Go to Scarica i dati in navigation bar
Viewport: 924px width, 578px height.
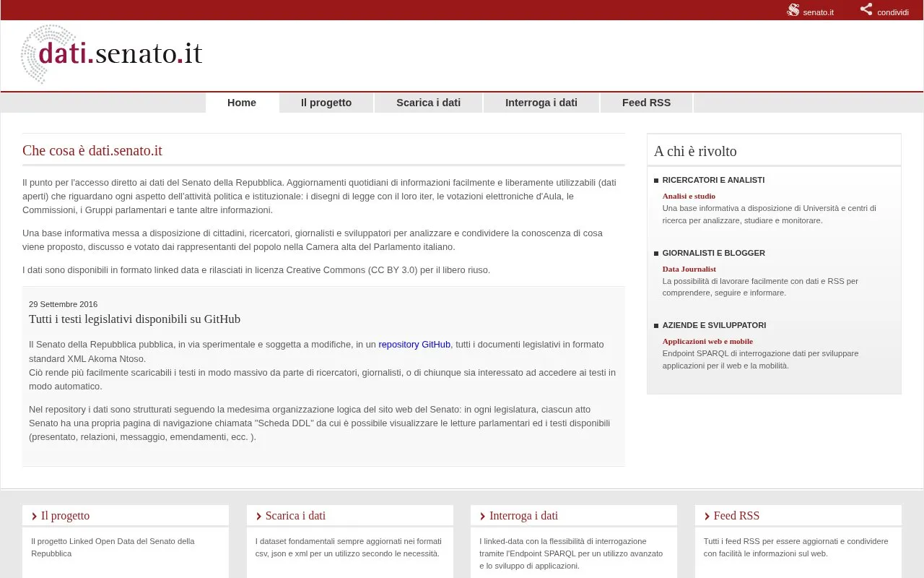click(x=428, y=103)
